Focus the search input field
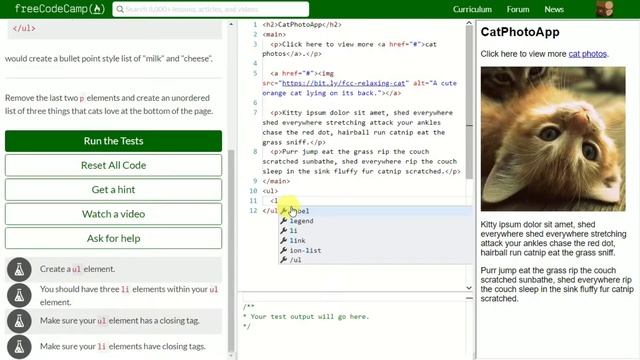The height and width of the screenshot is (360, 640). 211,9
